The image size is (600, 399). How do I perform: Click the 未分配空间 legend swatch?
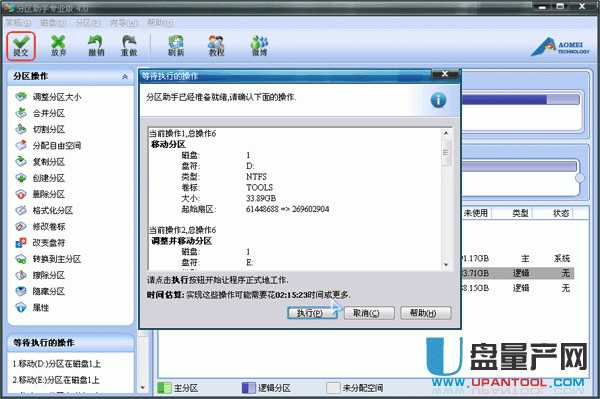333,388
